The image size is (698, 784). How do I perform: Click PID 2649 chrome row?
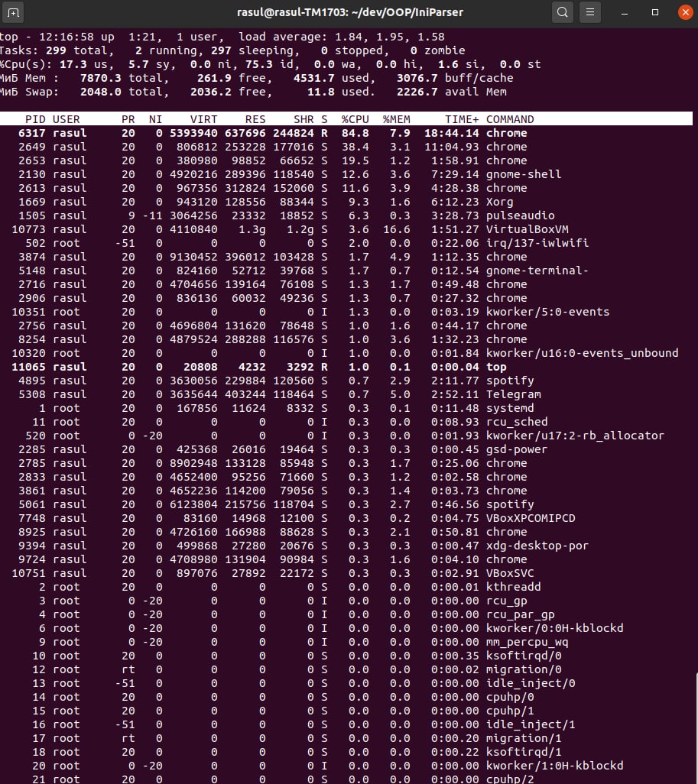pyautogui.click(x=346, y=147)
